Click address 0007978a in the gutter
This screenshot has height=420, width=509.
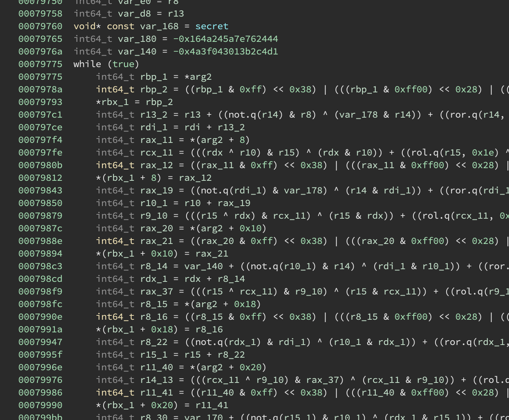(x=40, y=90)
